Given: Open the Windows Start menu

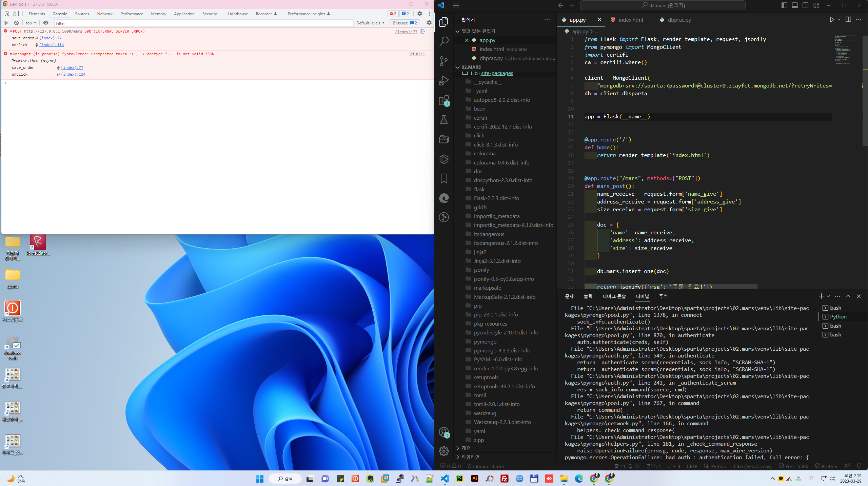Looking at the screenshot, I should click(x=260, y=479).
